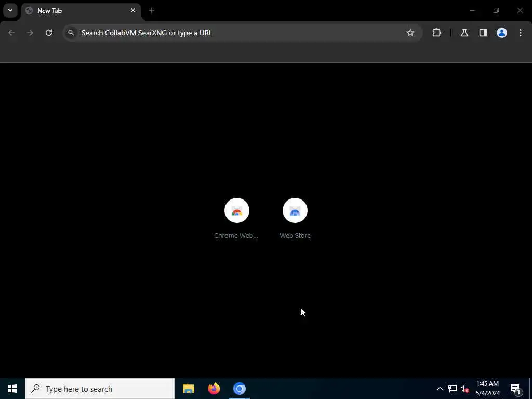Image resolution: width=532 pixels, height=399 pixels.
Task: Click the Type here to search box
Action: [100, 389]
